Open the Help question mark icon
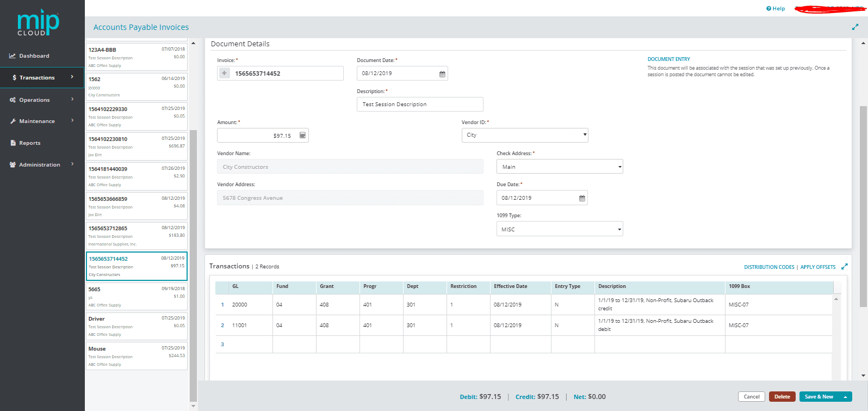Viewport: 868px width, 411px height. point(768,9)
